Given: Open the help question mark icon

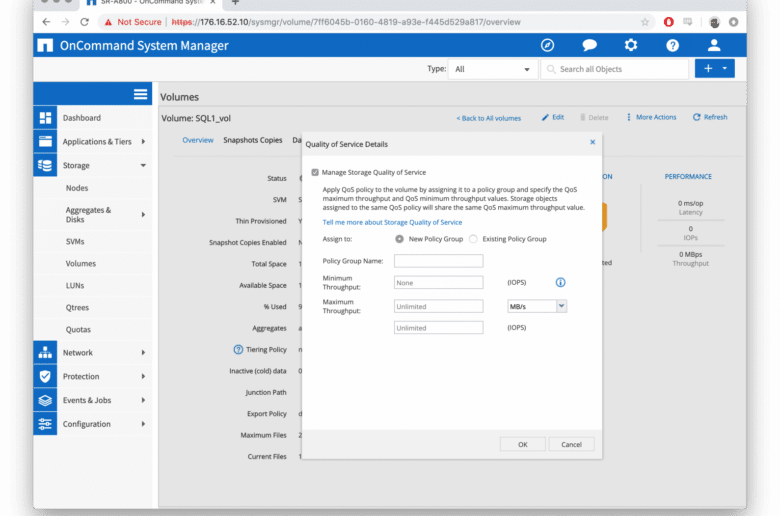Looking at the screenshot, I should coord(673,45).
